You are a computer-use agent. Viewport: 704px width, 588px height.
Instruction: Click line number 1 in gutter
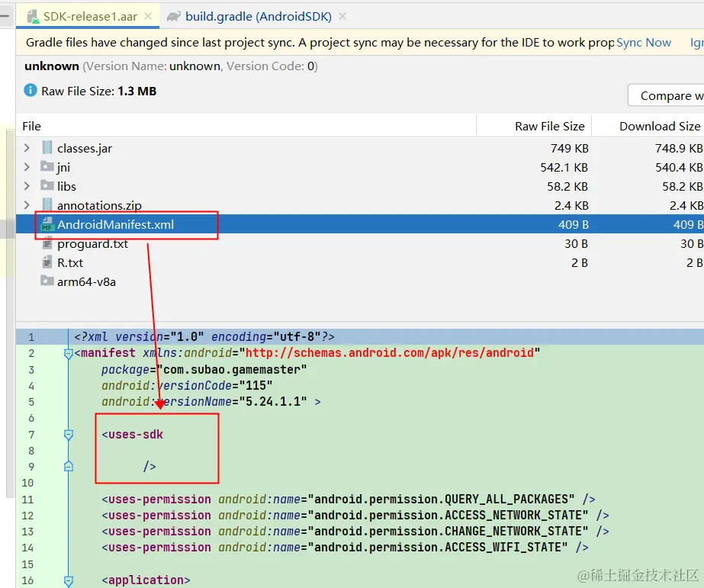(x=31, y=337)
